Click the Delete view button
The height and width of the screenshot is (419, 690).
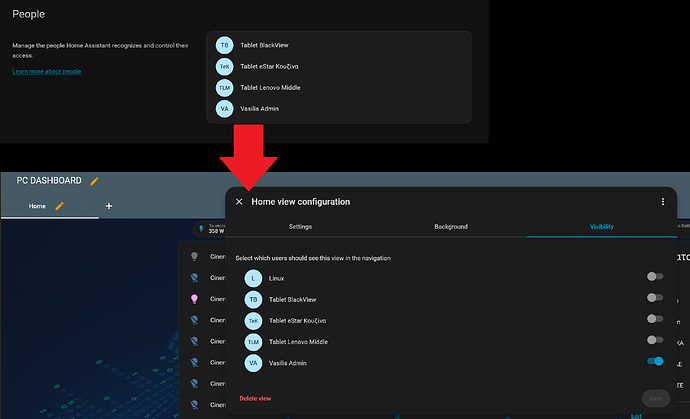[255, 398]
